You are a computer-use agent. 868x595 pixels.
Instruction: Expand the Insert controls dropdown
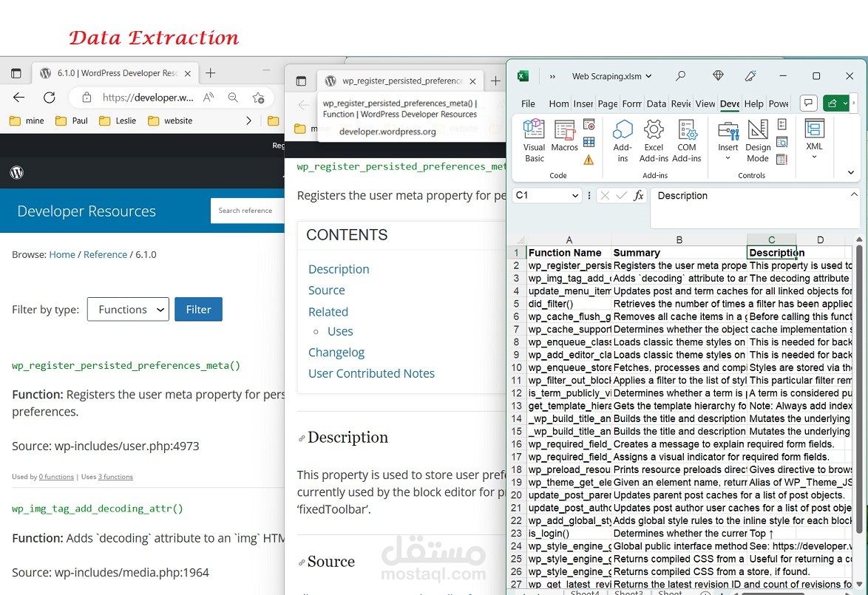tap(728, 157)
